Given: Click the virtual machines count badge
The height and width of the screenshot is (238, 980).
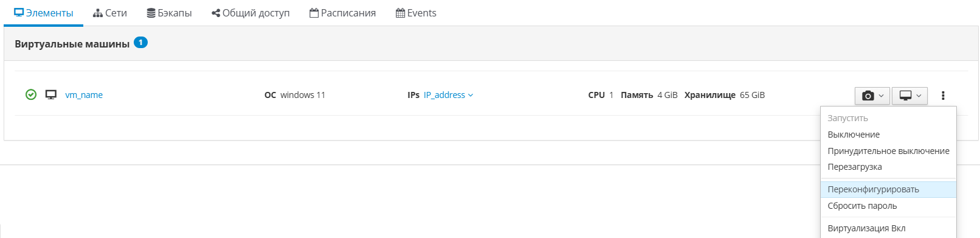Looking at the screenshot, I should (x=140, y=43).
